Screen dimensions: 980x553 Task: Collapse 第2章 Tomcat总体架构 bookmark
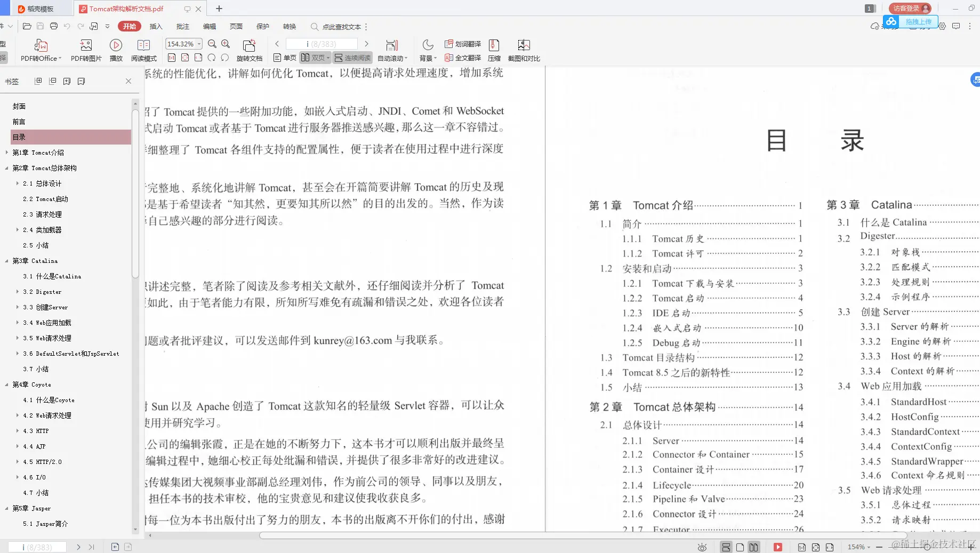(6, 168)
